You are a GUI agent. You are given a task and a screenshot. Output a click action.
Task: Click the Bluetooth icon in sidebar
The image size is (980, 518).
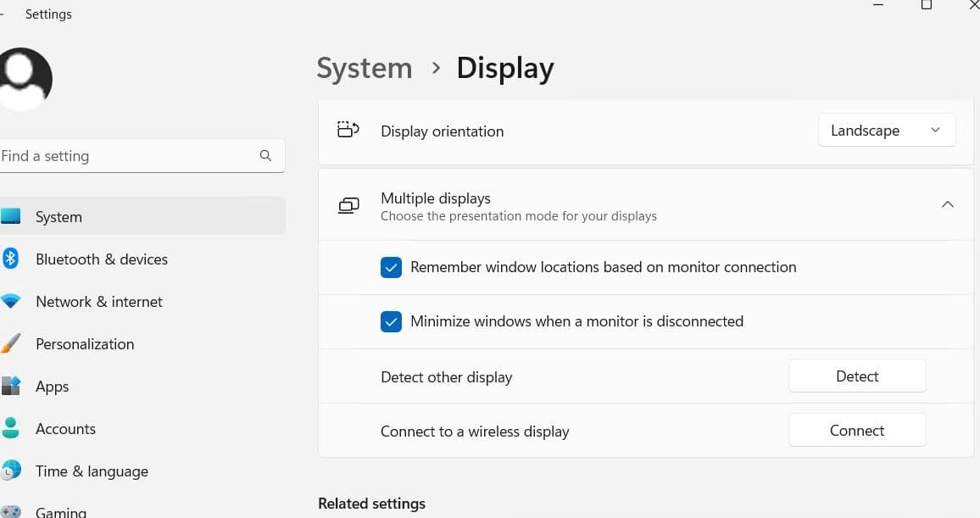[11, 259]
